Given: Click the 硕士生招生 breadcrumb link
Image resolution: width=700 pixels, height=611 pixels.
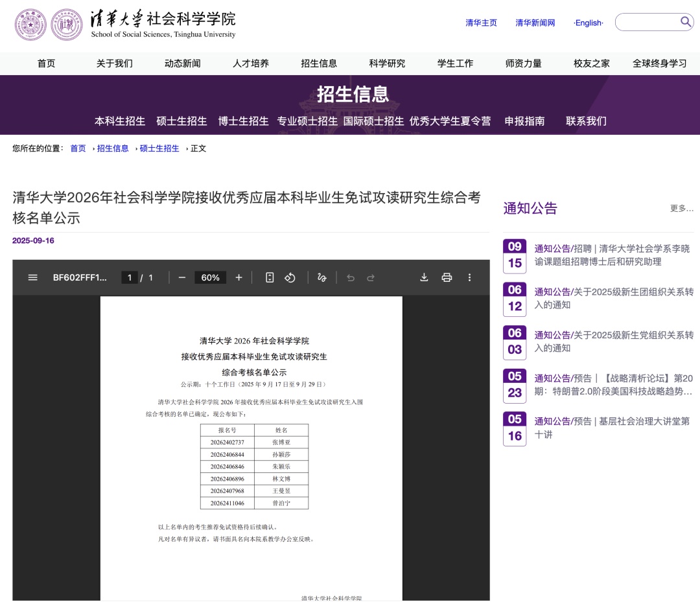Looking at the screenshot, I should [159, 148].
